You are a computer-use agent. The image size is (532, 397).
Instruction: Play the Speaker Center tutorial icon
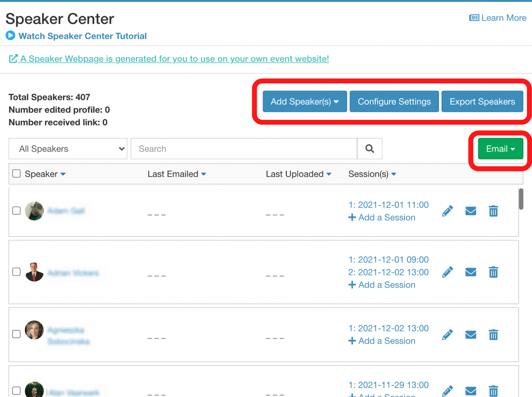click(10, 36)
